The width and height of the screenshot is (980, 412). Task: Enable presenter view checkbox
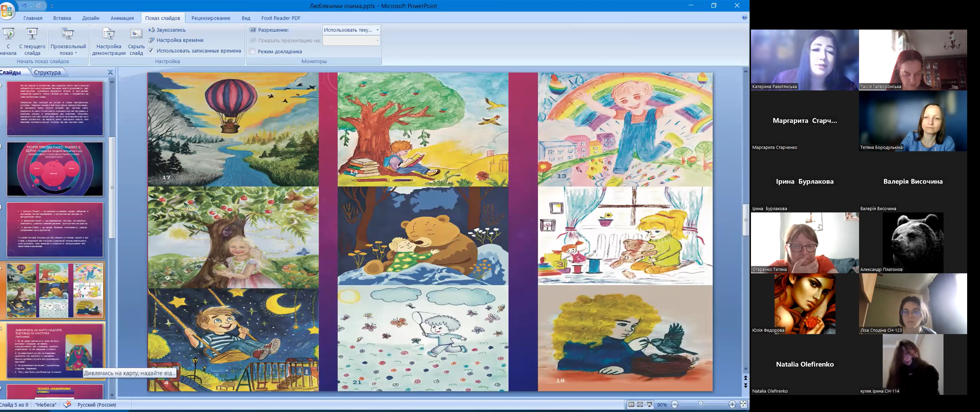(252, 51)
